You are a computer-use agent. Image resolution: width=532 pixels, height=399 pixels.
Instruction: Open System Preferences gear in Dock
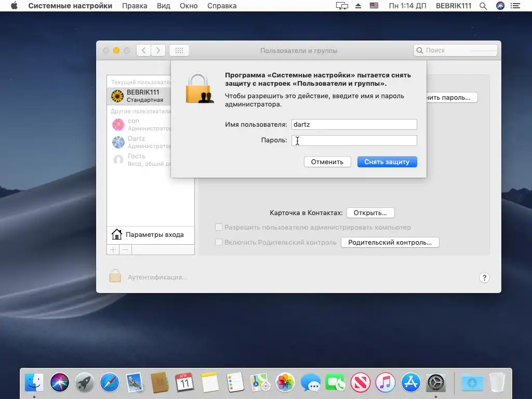click(x=436, y=382)
